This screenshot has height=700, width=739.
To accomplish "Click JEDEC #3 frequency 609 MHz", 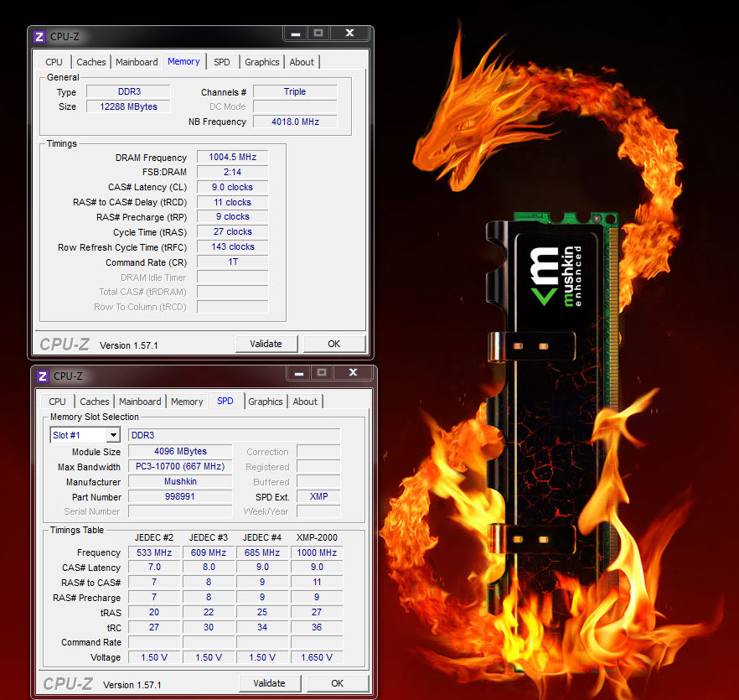I will click(x=209, y=552).
